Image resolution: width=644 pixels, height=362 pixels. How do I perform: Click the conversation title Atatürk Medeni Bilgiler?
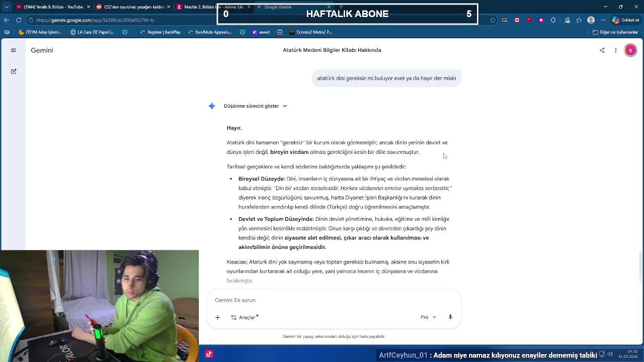[332, 50]
